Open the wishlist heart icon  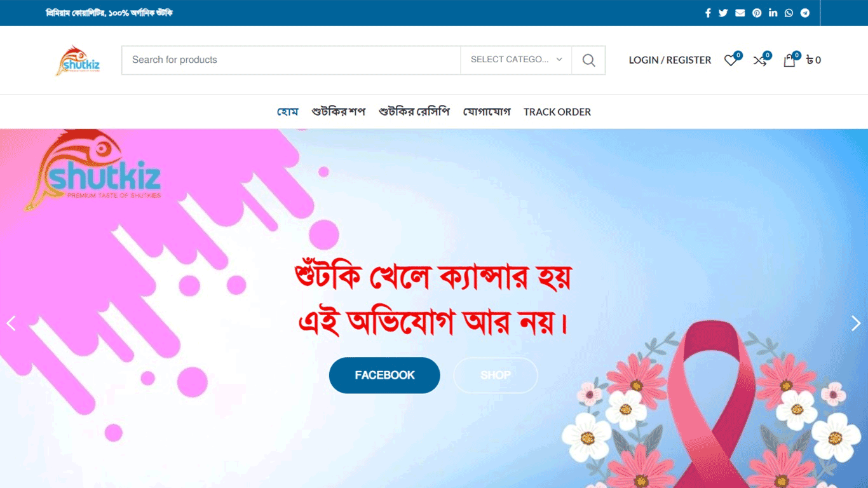click(x=731, y=60)
